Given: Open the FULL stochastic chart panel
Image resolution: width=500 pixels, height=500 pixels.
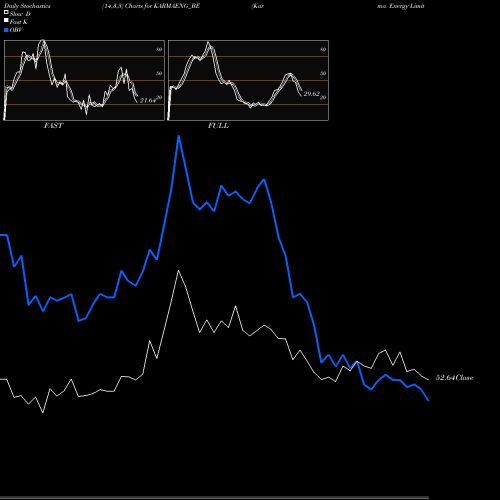Looking at the screenshot, I should tap(248, 80).
